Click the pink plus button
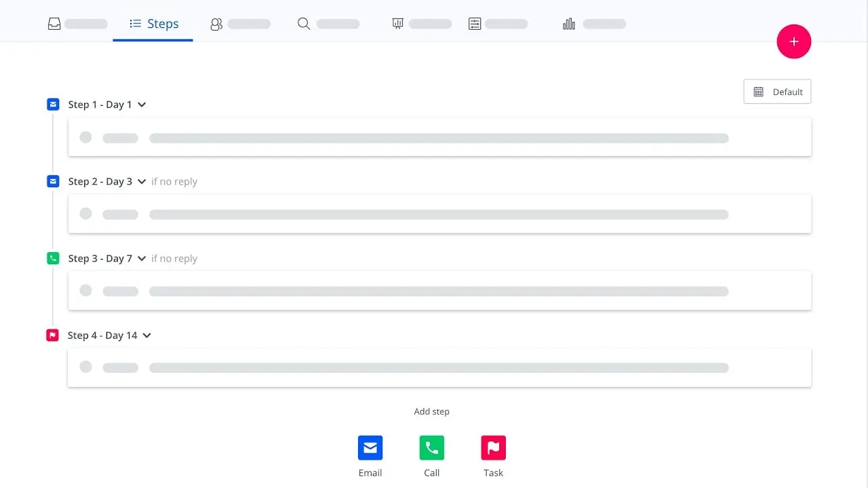The height and width of the screenshot is (488, 868). (793, 41)
